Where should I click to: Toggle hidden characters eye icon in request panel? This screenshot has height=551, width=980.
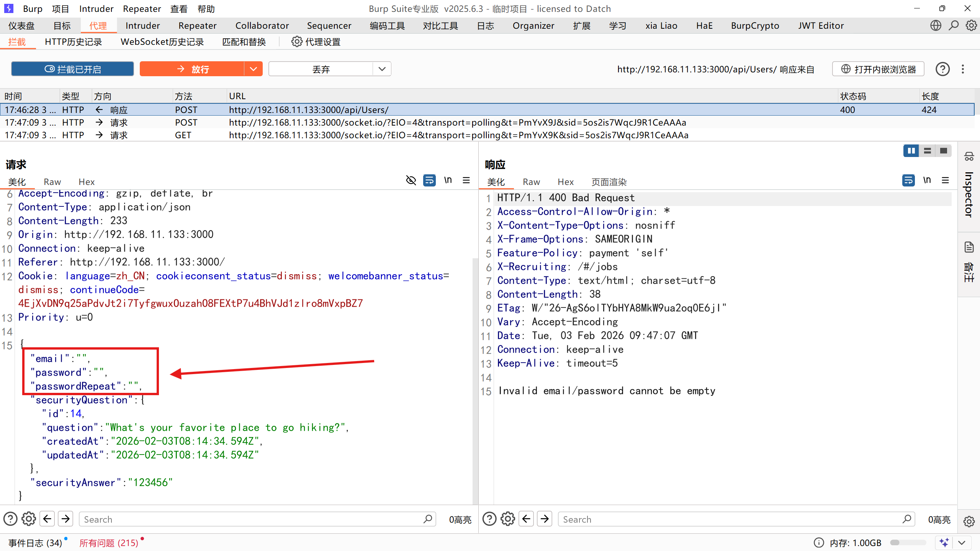[x=411, y=180]
